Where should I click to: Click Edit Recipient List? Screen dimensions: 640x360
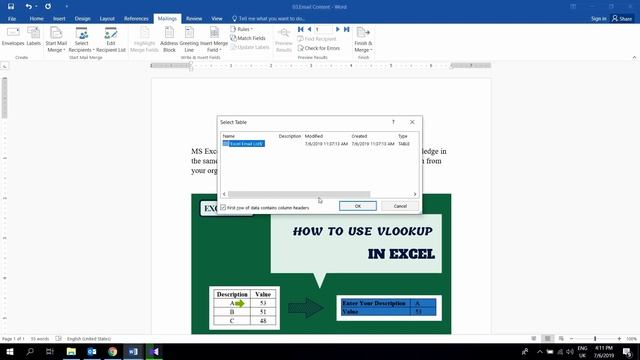tap(111, 40)
